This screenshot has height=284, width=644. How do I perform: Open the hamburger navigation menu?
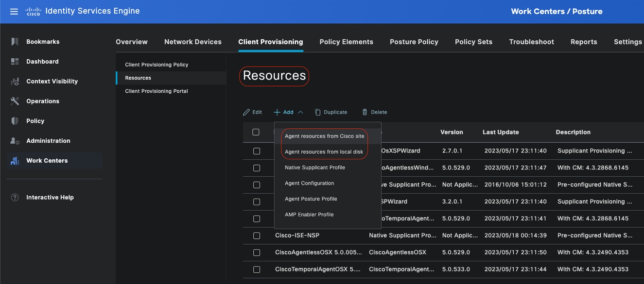(14, 11)
